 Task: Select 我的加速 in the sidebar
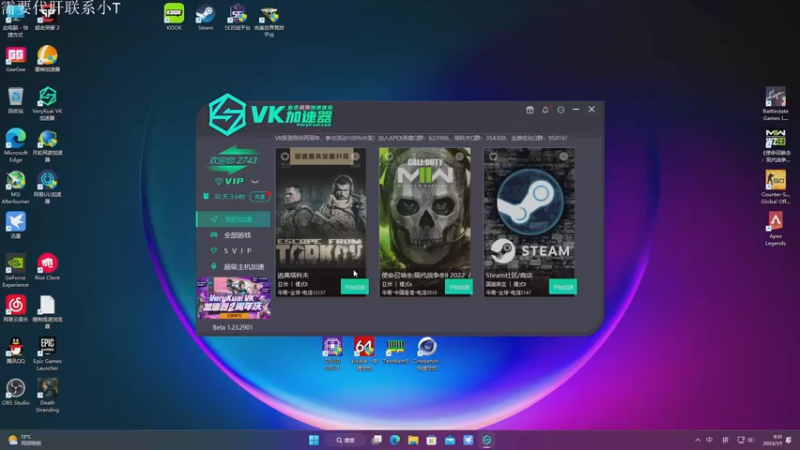click(x=234, y=219)
